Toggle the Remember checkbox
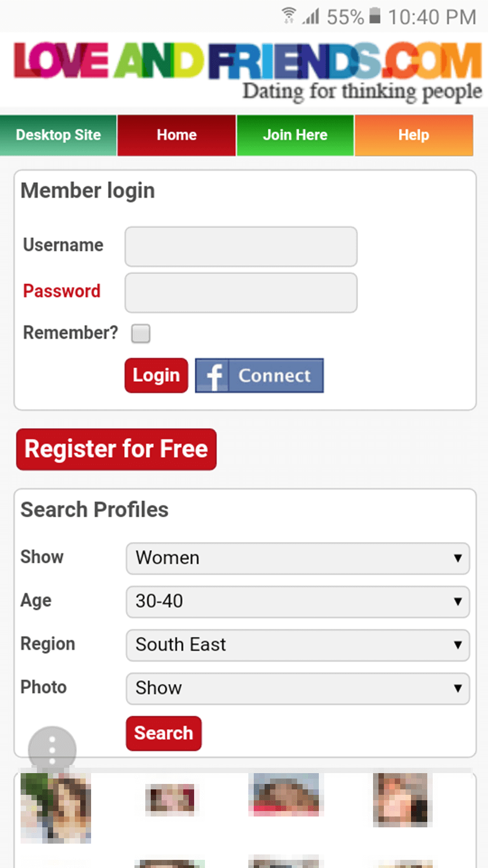The width and height of the screenshot is (488, 868). [x=141, y=333]
